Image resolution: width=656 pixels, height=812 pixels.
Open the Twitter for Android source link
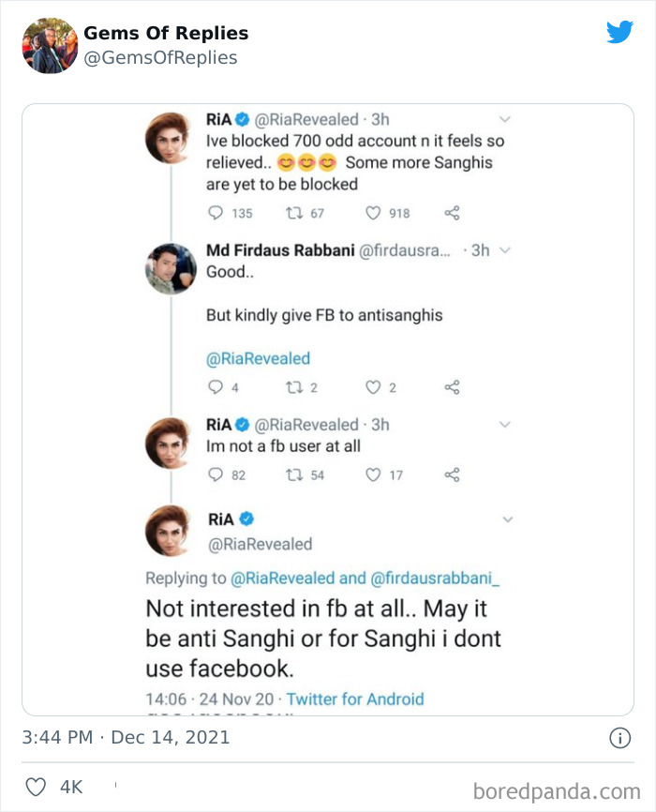tap(354, 699)
